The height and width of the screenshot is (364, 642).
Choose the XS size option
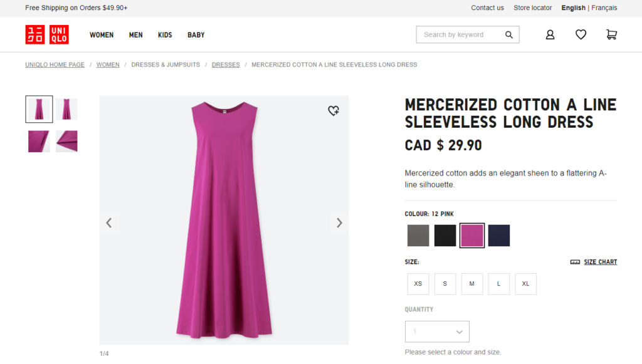(x=418, y=284)
